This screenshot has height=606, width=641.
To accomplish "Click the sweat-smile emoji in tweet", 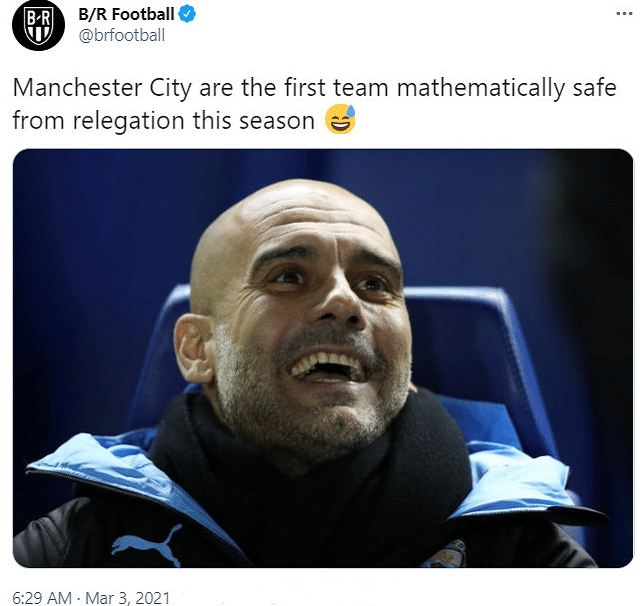I will click(x=340, y=119).
